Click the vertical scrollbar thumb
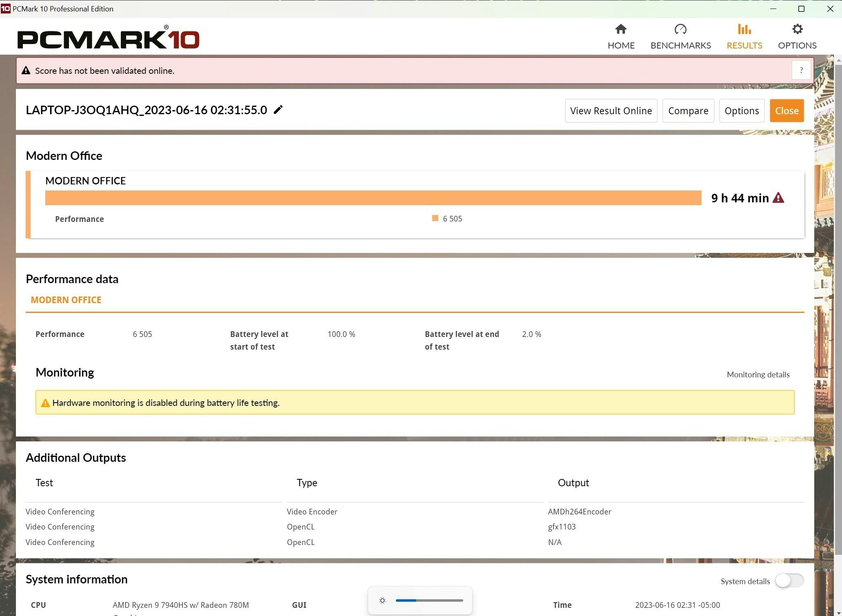Image resolution: width=842 pixels, height=616 pixels. pyautogui.click(x=838, y=310)
